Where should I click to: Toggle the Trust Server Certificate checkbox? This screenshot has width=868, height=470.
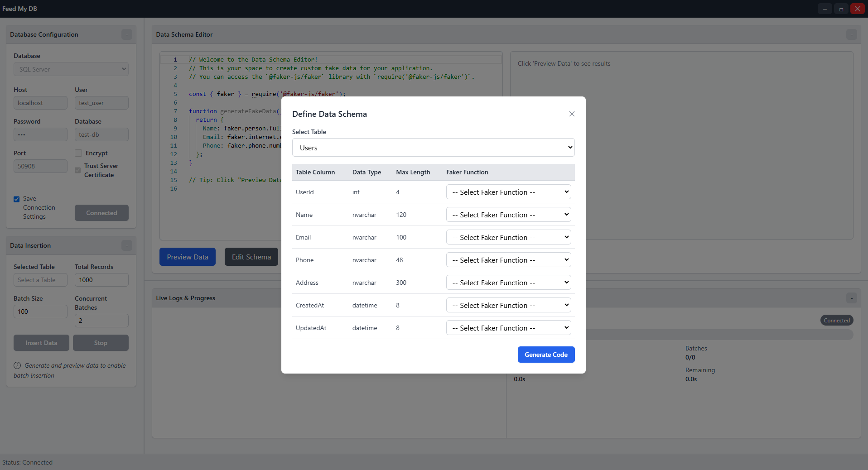78,170
